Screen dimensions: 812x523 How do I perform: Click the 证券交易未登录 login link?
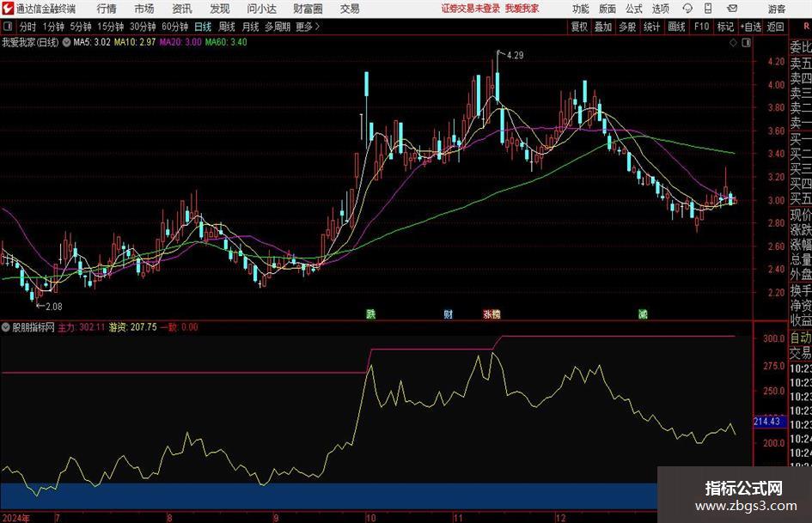coord(471,9)
